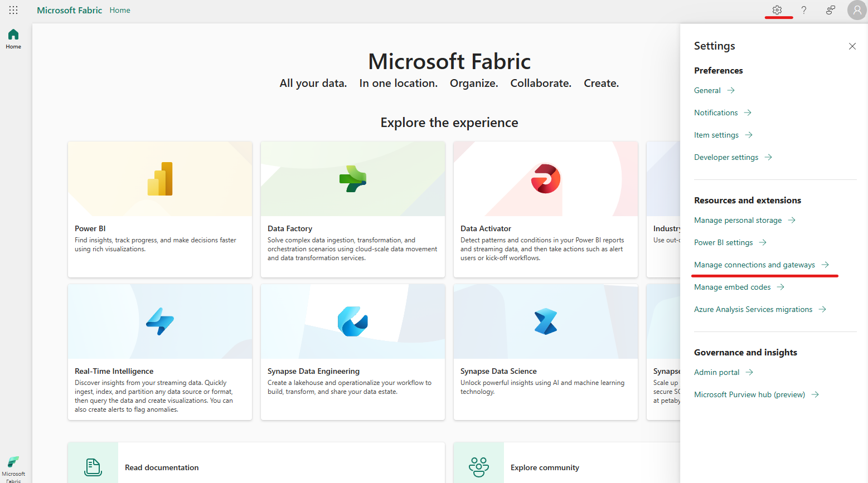
Task: Click the Microsoft Fabric title in header
Action: click(x=70, y=10)
